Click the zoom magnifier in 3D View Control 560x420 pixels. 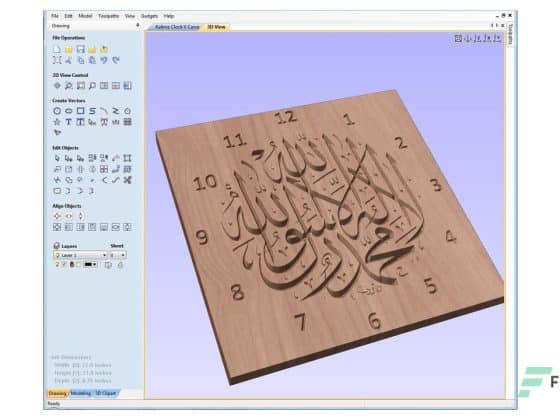pos(69,86)
